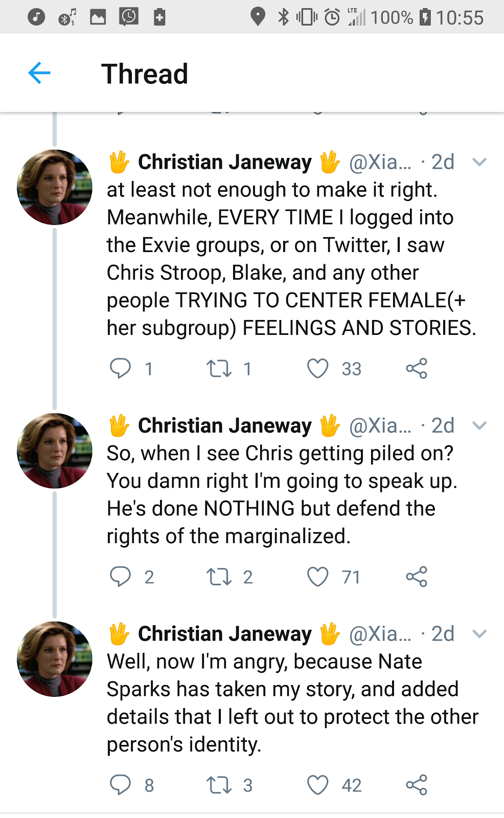Retweet the 'now I'm angry' tweet
This screenshot has height=818, width=504.
click(219, 785)
